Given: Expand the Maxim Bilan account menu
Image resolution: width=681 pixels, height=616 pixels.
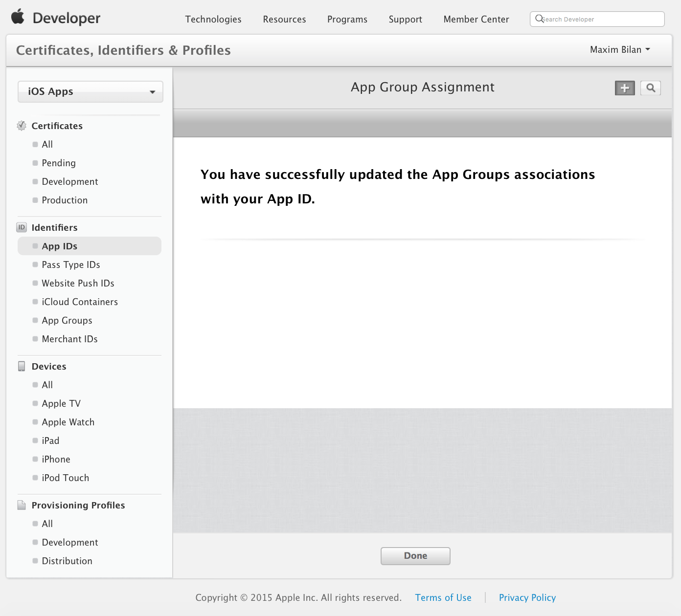Looking at the screenshot, I should (619, 49).
